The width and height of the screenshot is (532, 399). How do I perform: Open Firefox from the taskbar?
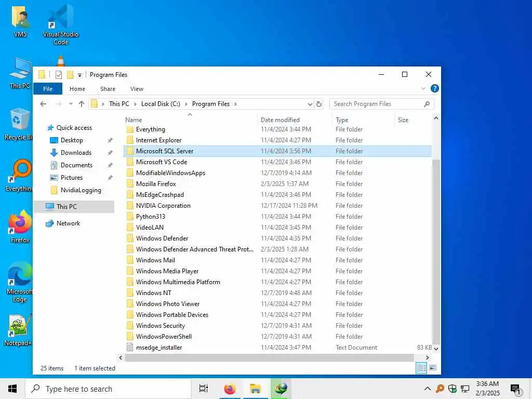point(230,389)
